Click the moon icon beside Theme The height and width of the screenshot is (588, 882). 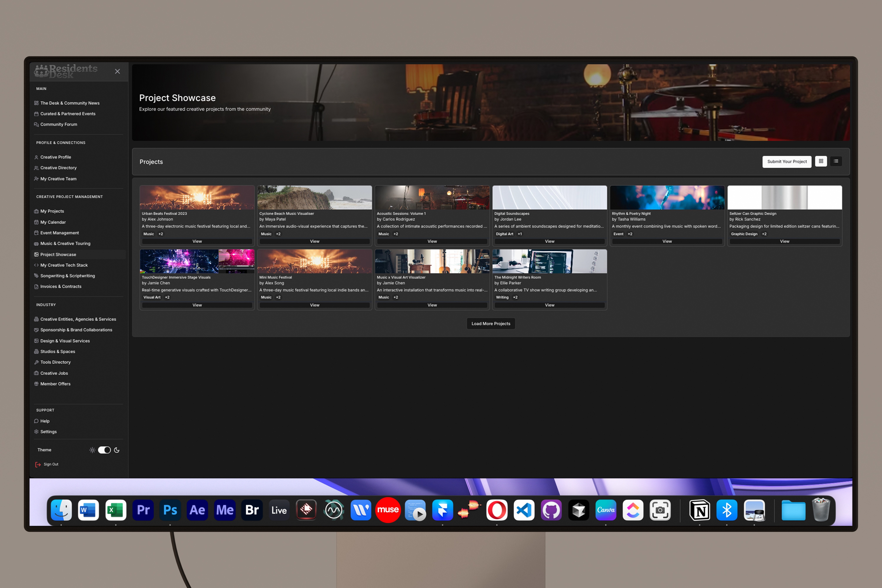tap(117, 450)
